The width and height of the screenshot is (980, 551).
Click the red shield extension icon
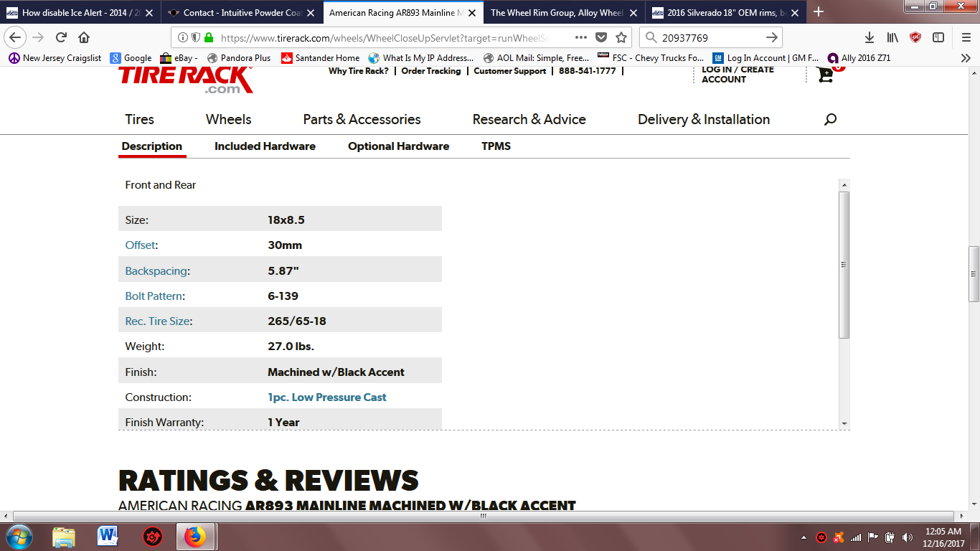pos(915,37)
